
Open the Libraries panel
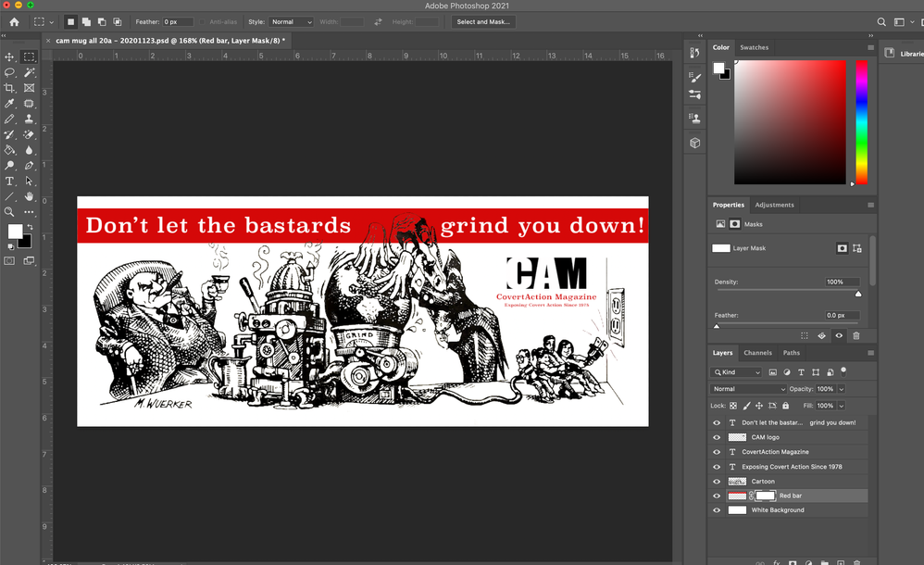coord(905,54)
